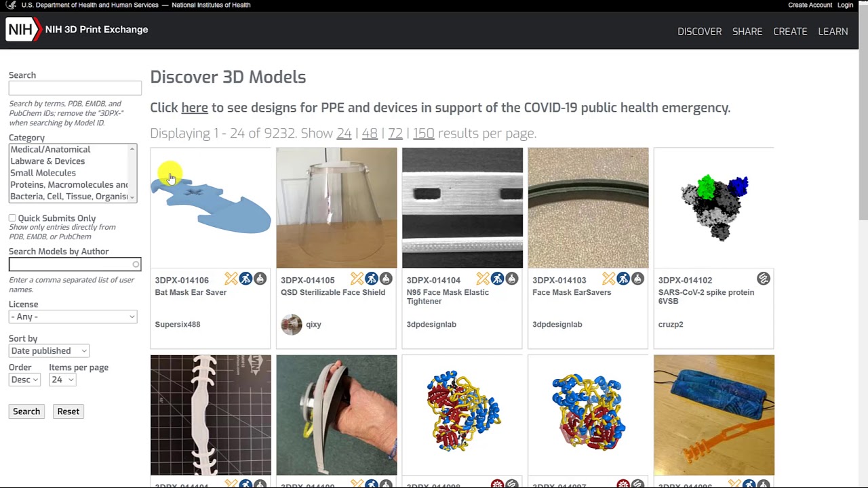This screenshot has height=488, width=868.
Task: Click author Supersix488
Action: [x=178, y=324]
